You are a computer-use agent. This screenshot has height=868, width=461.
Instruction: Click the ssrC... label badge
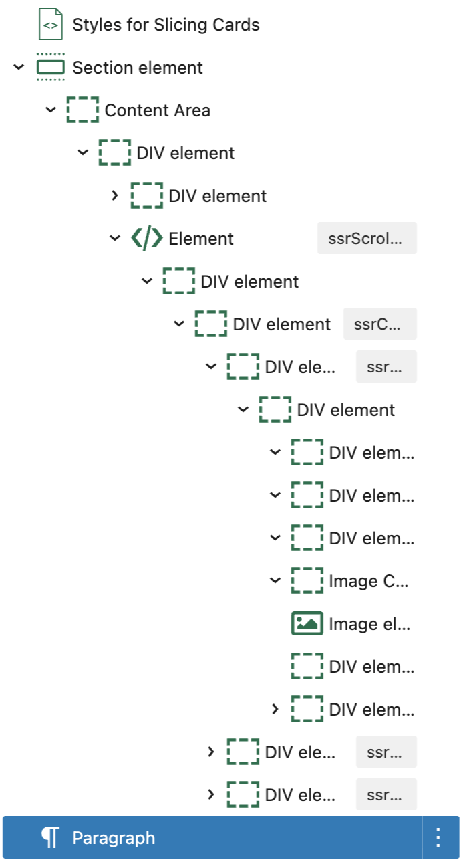[x=379, y=324]
